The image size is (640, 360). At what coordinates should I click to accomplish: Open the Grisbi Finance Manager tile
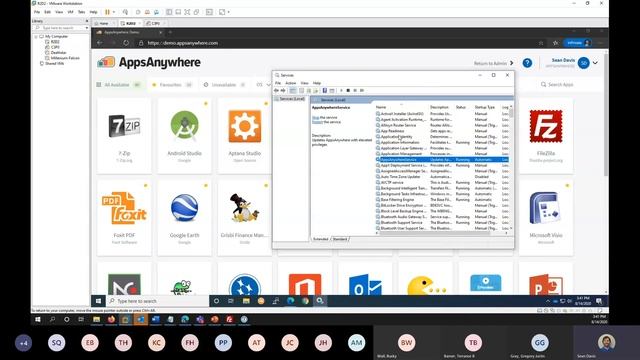tap(244, 218)
